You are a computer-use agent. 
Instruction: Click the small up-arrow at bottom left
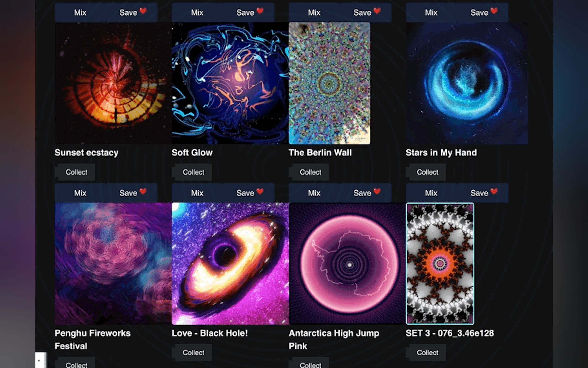(39, 360)
